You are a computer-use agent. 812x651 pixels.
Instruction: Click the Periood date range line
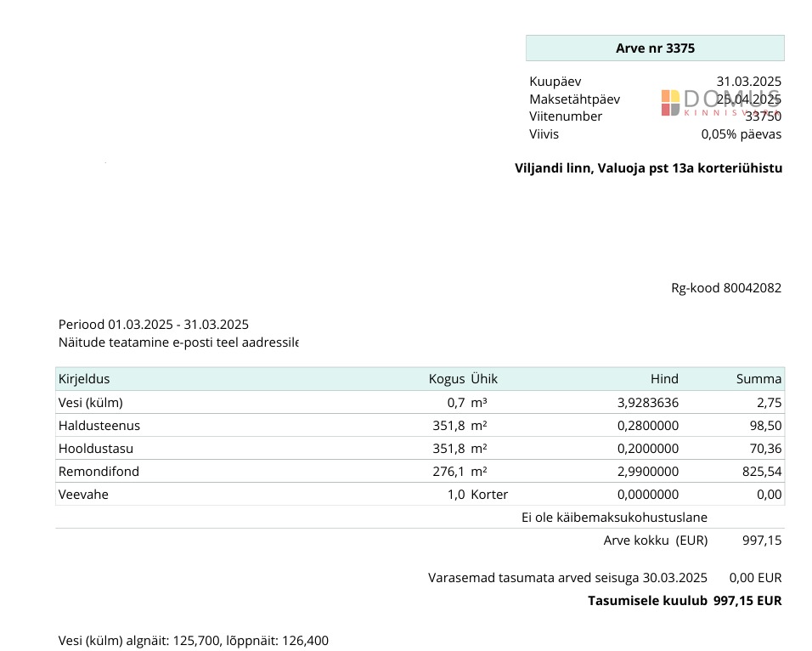point(154,325)
